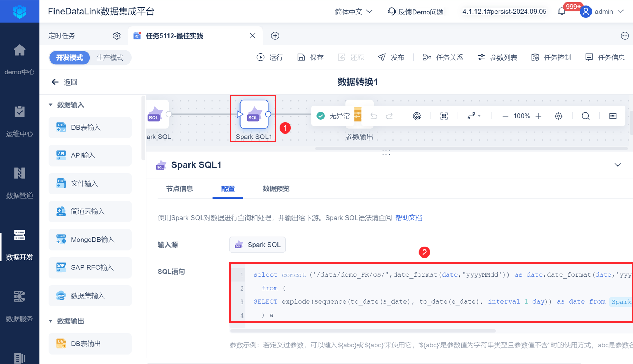Switch to the 数据预览 tab
The height and width of the screenshot is (364, 633).
click(x=276, y=189)
